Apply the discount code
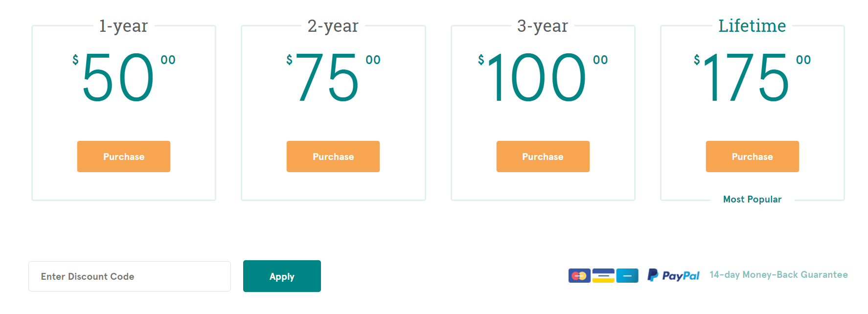 pyautogui.click(x=282, y=276)
